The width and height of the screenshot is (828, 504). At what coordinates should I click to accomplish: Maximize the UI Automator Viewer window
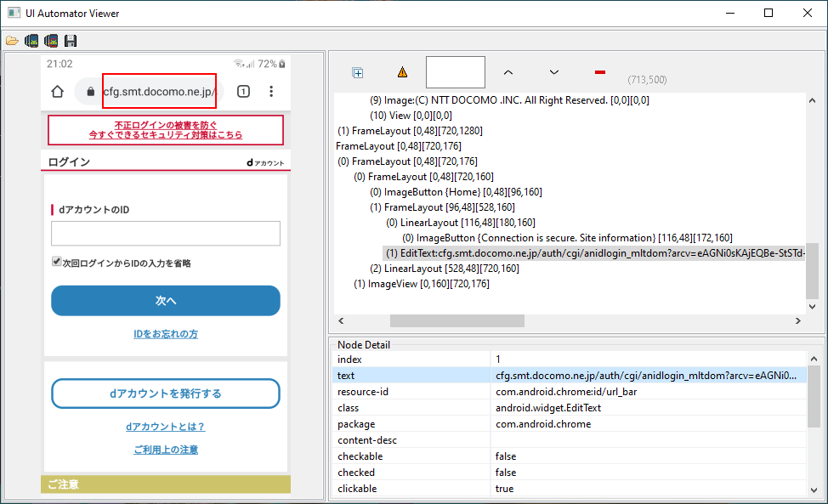click(768, 14)
